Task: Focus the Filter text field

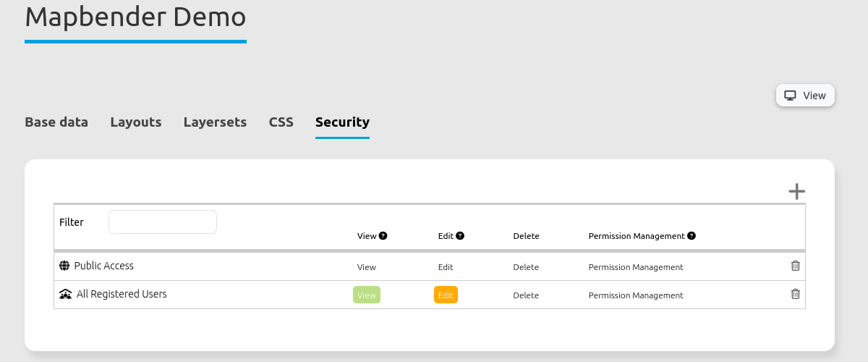Action: click(x=163, y=222)
